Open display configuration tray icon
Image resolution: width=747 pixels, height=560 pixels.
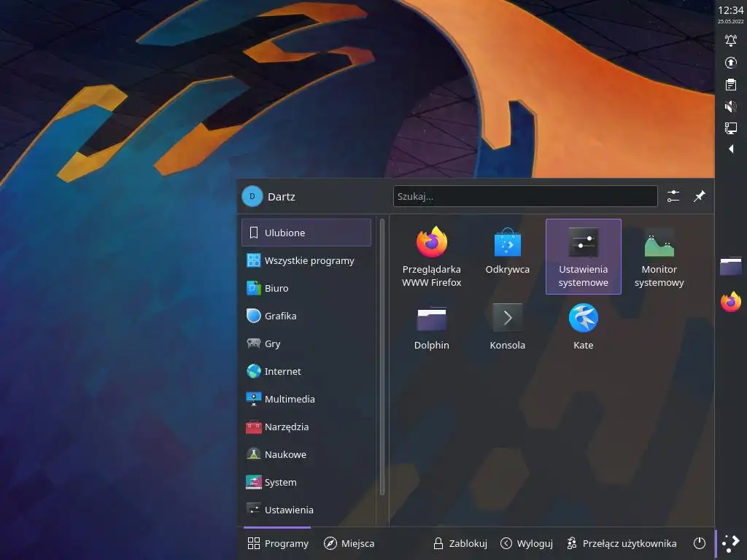[730, 128]
